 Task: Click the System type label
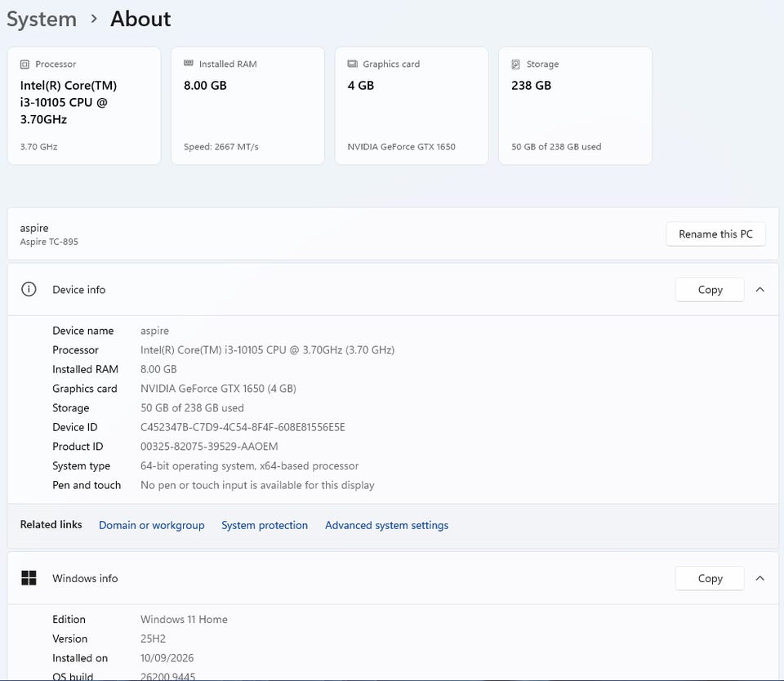coord(81,465)
